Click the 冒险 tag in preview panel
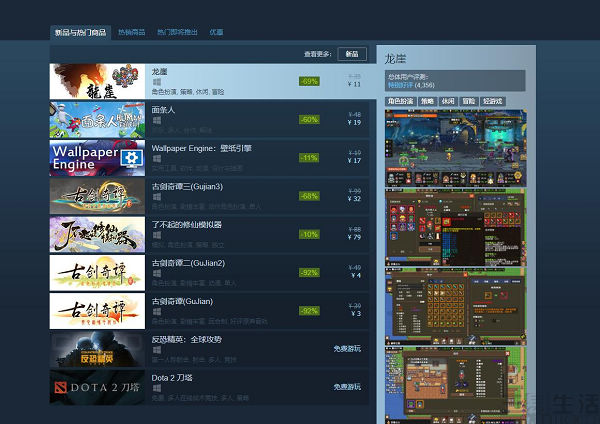This screenshot has height=424, width=600. click(469, 101)
